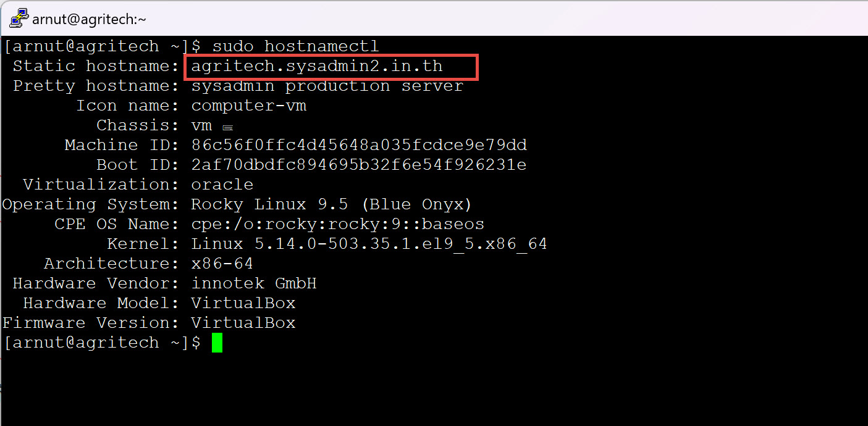Click the Virtualization value "oracle"
868x426 pixels.
pos(222,185)
